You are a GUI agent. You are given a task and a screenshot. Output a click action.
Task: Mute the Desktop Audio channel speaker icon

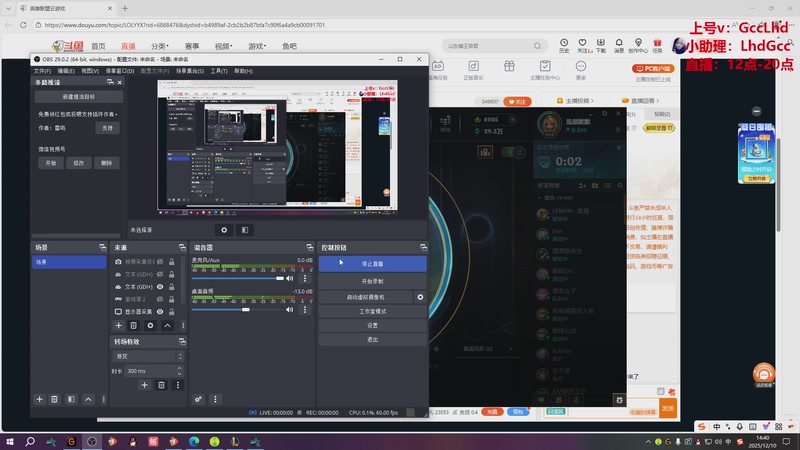tap(289, 310)
